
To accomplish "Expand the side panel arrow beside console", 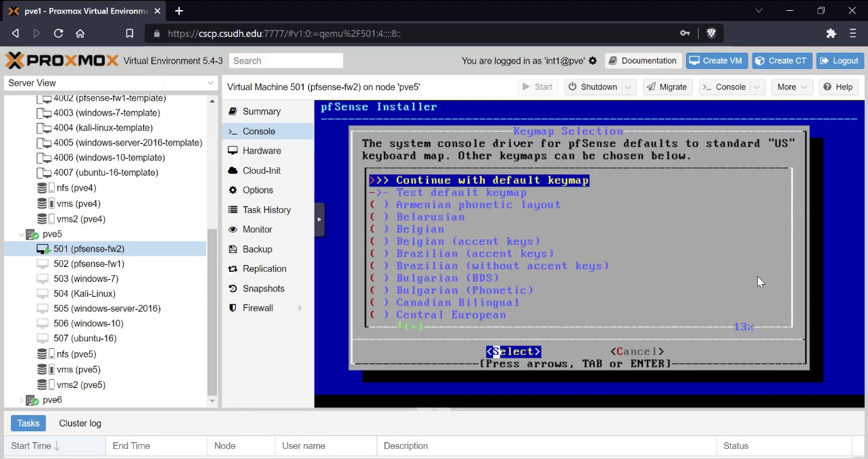I will [x=319, y=219].
